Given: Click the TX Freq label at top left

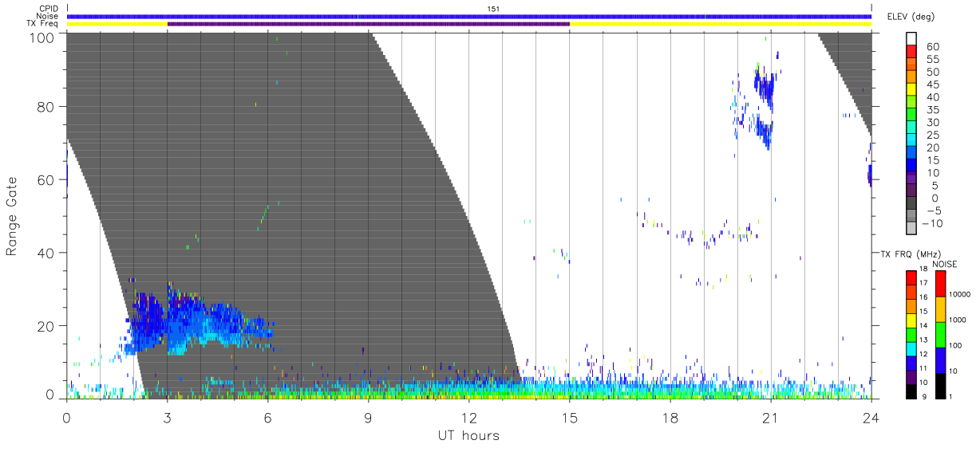Looking at the screenshot, I should (x=43, y=24).
